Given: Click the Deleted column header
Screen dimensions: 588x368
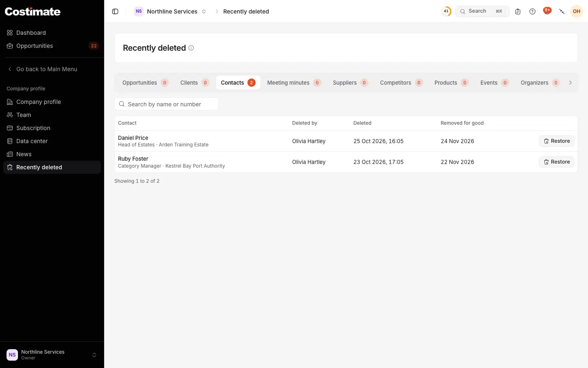Looking at the screenshot, I should point(362,123).
